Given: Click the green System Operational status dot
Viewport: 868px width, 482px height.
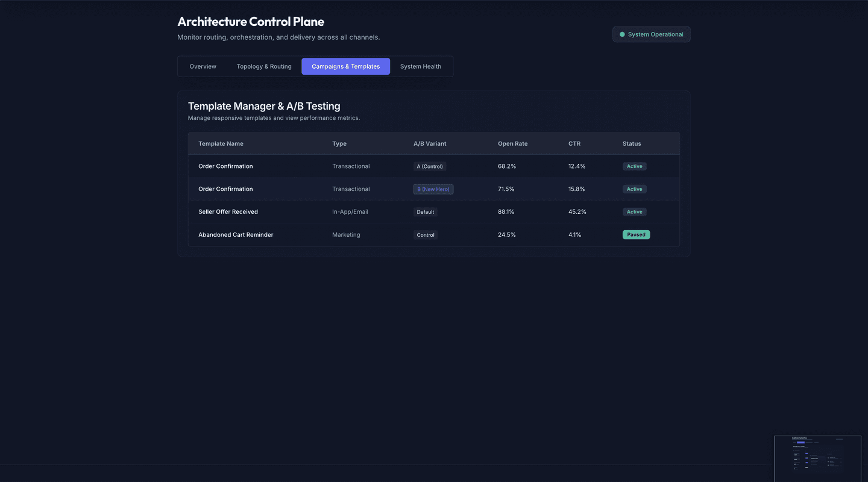Looking at the screenshot, I should pyautogui.click(x=622, y=34).
